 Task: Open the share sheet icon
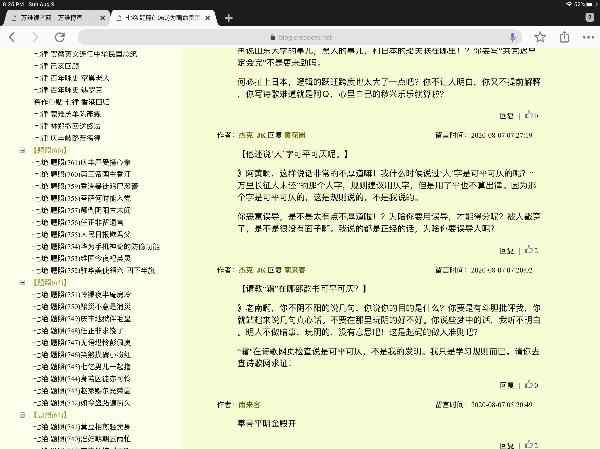click(564, 37)
